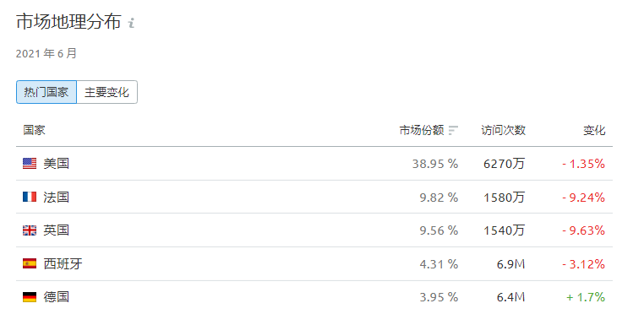Click the United Kingdom flag icon
This screenshot has height=325, width=644.
[x=30, y=230]
